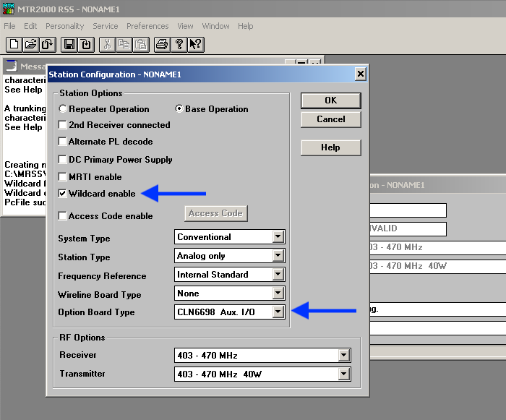Toggle MRTI enable checkbox
Viewport: 506px width, 420px height.
pyautogui.click(x=62, y=176)
